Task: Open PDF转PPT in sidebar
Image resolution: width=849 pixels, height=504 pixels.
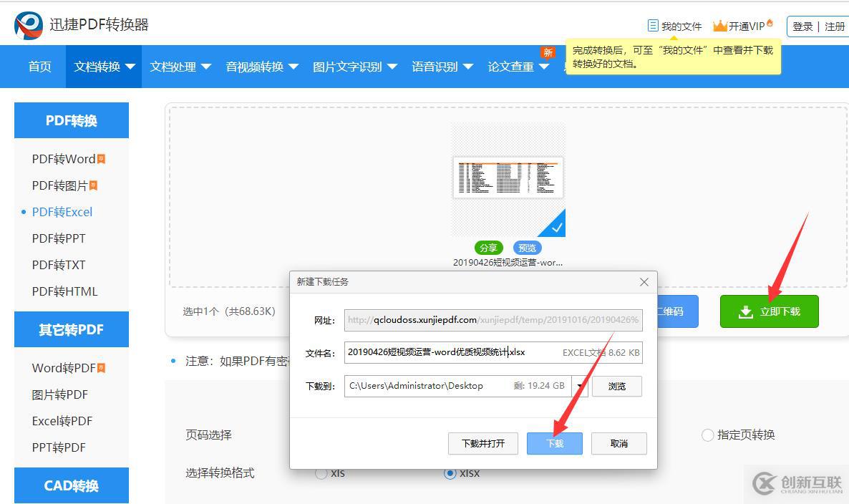Action: coord(59,238)
